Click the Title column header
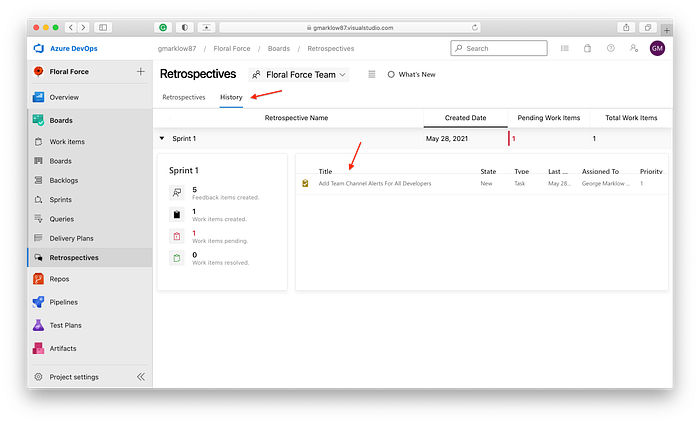Screen dimensions: 700x424 325,171
